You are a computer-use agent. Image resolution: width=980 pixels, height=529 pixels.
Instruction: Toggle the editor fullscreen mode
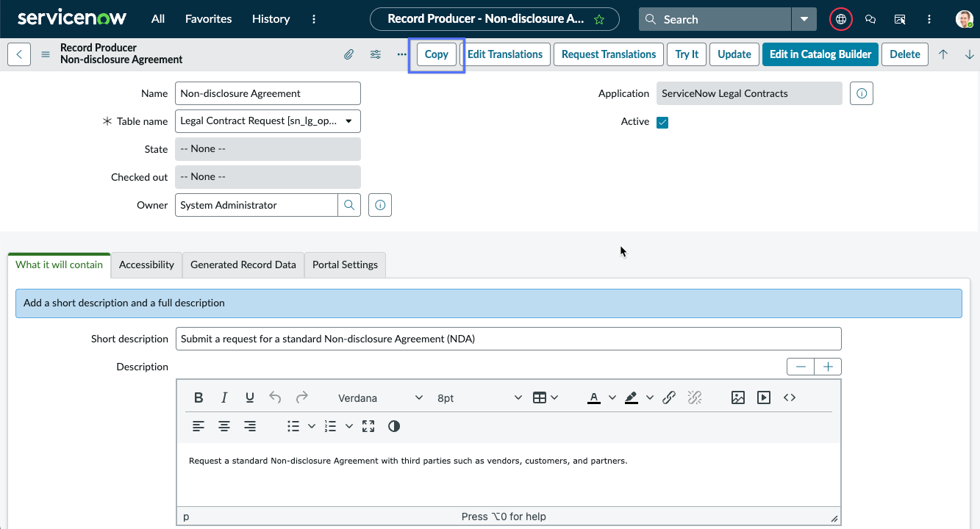click(x=368, y=426)
